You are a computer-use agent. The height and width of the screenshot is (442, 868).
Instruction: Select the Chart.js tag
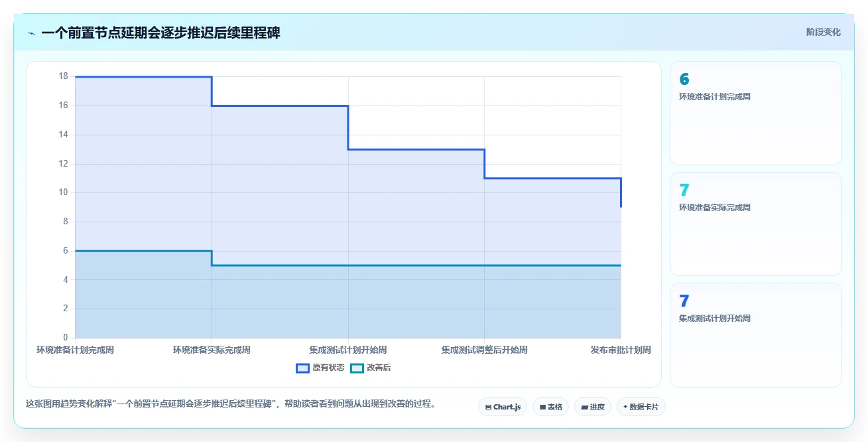point(503,407)
